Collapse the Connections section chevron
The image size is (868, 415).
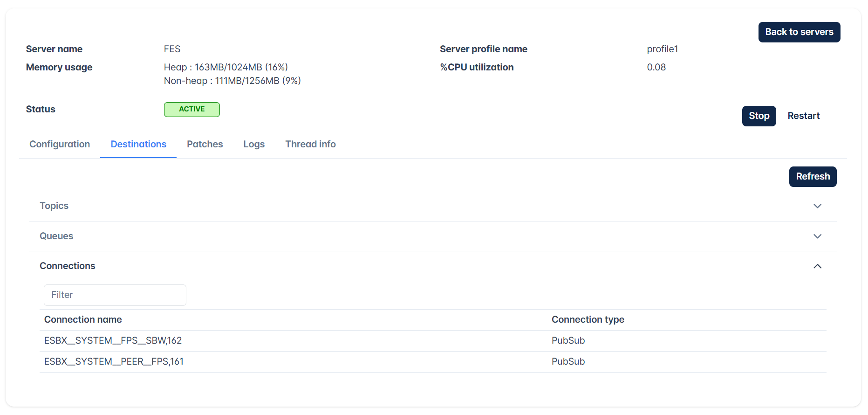tap(817, 266)
